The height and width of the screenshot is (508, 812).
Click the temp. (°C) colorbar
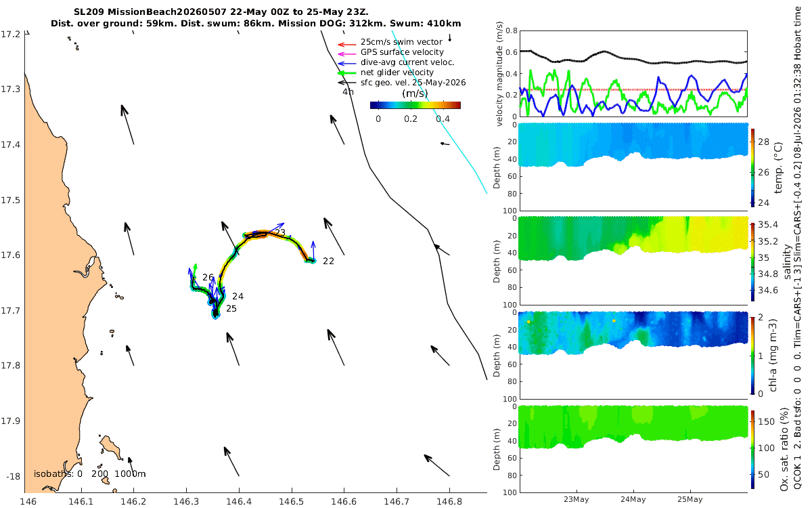click(754, 167)
